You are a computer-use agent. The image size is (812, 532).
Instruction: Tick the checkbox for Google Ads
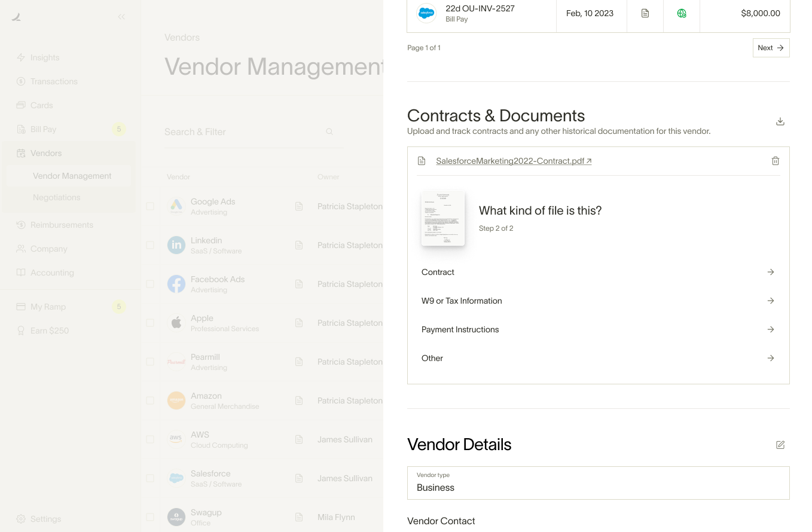(x=150, y=206)
